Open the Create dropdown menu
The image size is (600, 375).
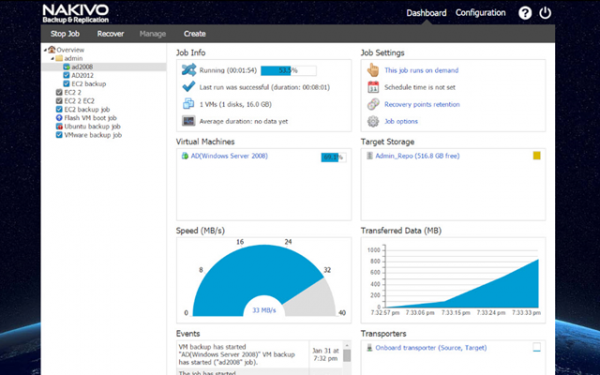pos(194,34)
